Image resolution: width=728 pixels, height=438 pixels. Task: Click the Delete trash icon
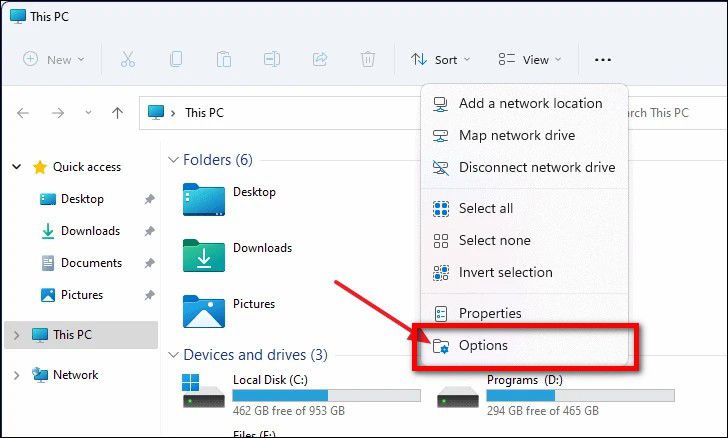click(x=368, y=59)
